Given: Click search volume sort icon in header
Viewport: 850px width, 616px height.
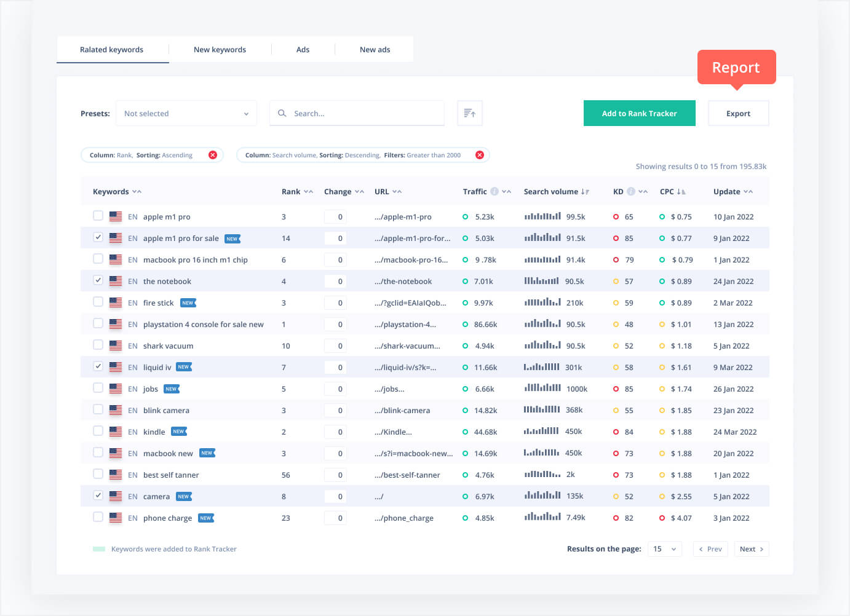Looking at the screenshot, I should [585, 192].
